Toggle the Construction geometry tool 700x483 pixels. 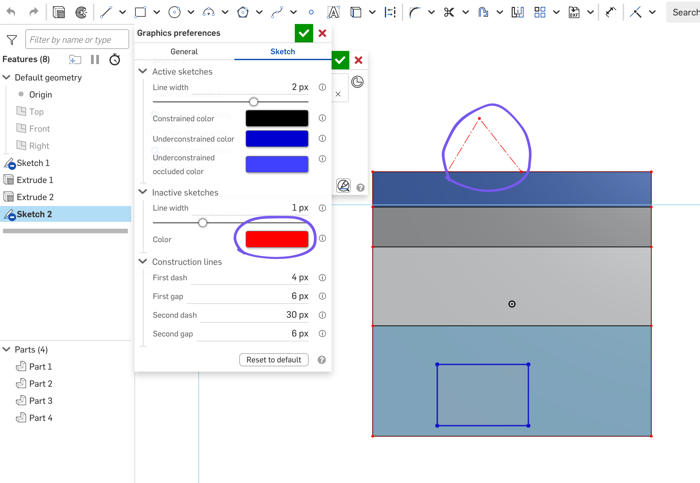pyautogui.click(x=390, y=12)
